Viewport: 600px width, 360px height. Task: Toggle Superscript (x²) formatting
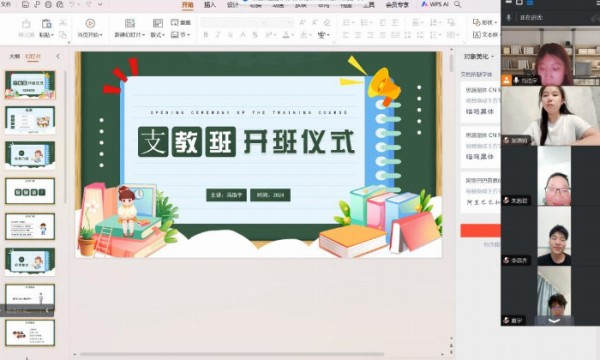268,35
